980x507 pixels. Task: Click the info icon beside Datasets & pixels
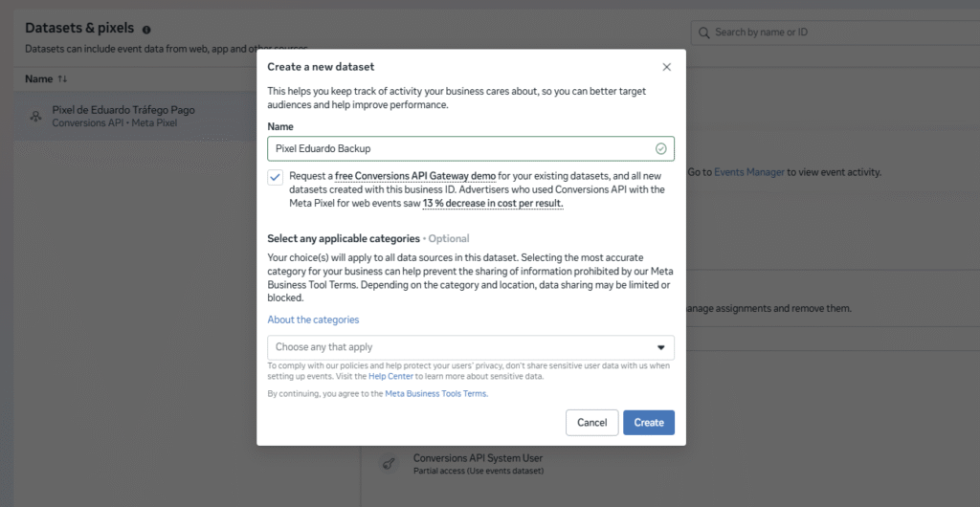point(146,30)
